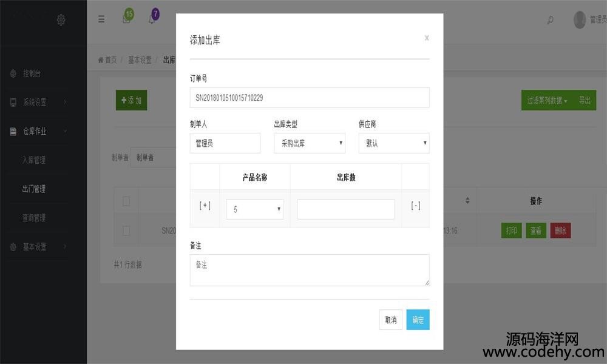Click the 系统设置 monitor icon
607x364 pixels.
13,102
